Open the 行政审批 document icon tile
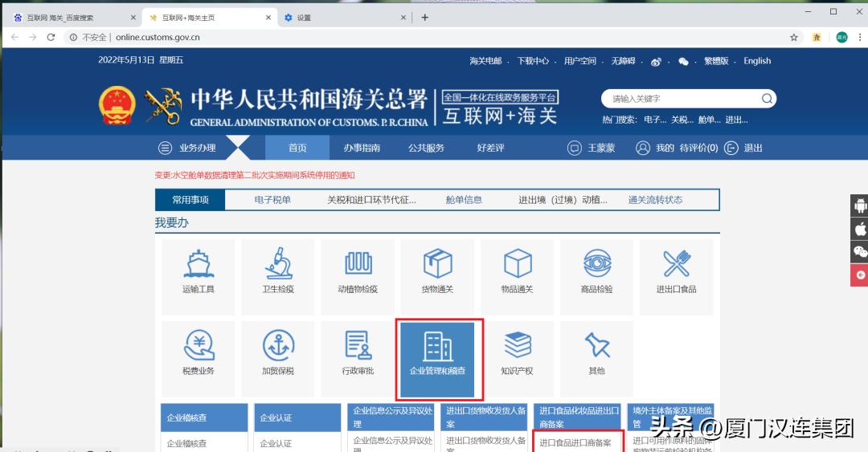868x452 pixels. 358,359
